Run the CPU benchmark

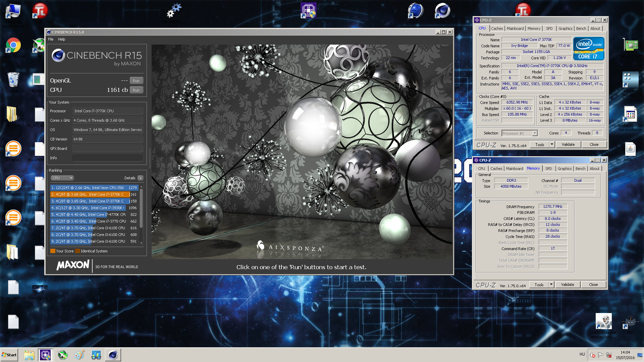[x=136, y=90]
